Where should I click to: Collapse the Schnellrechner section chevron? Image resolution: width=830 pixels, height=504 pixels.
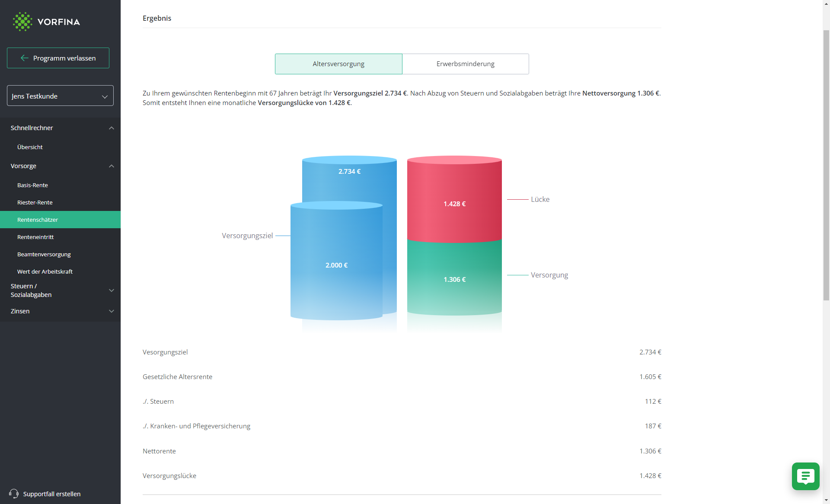(112, 128)
